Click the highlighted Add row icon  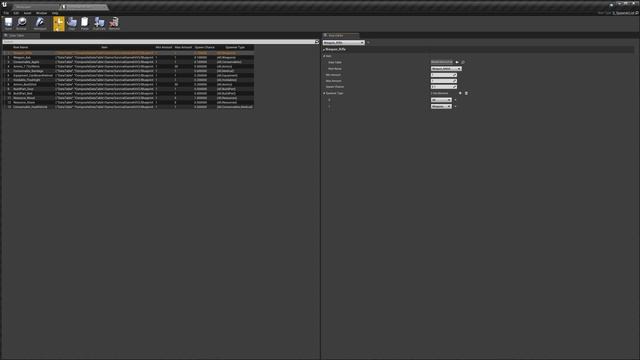[59, 24]
